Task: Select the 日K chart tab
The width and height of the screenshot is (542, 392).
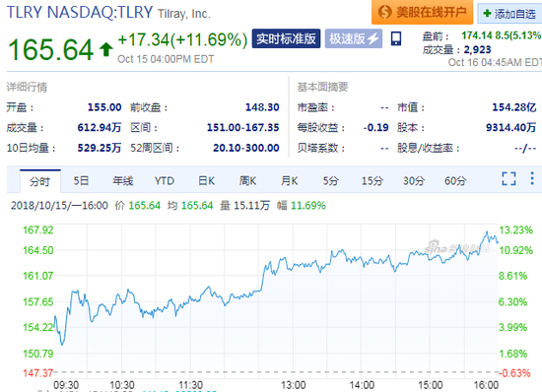Action: (206, 180)
